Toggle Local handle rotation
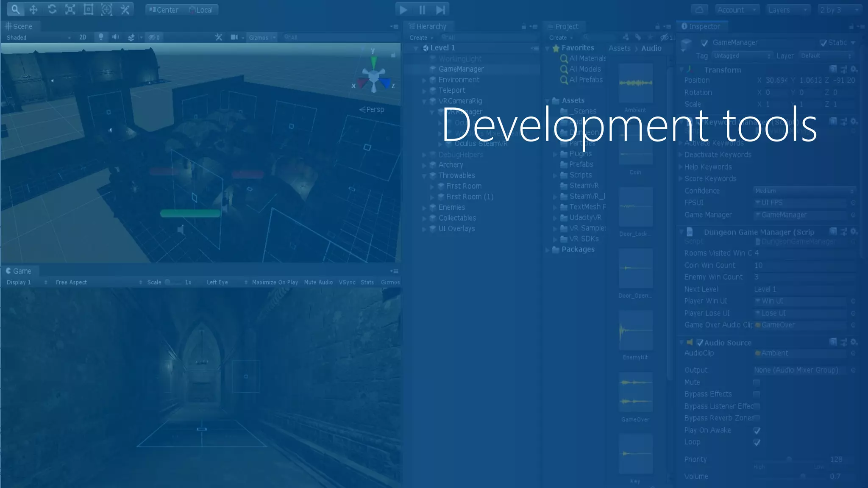The image size is (868, 488). [x=200, y=10]
